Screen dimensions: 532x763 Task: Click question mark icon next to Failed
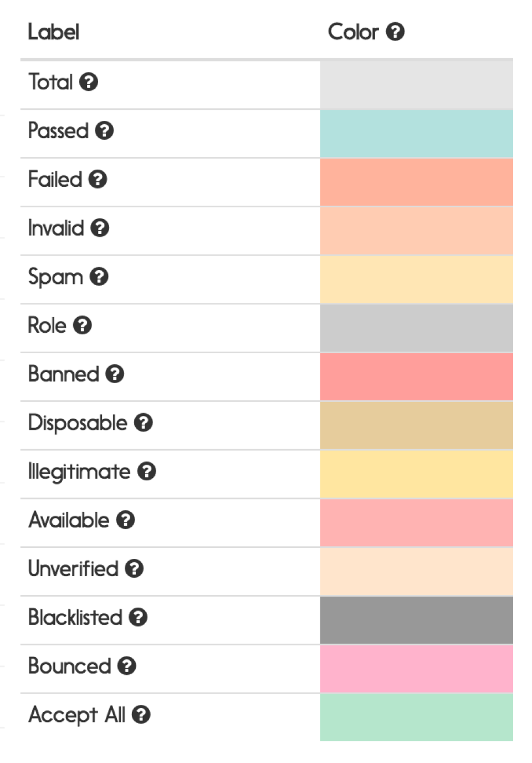coord(98,179)
